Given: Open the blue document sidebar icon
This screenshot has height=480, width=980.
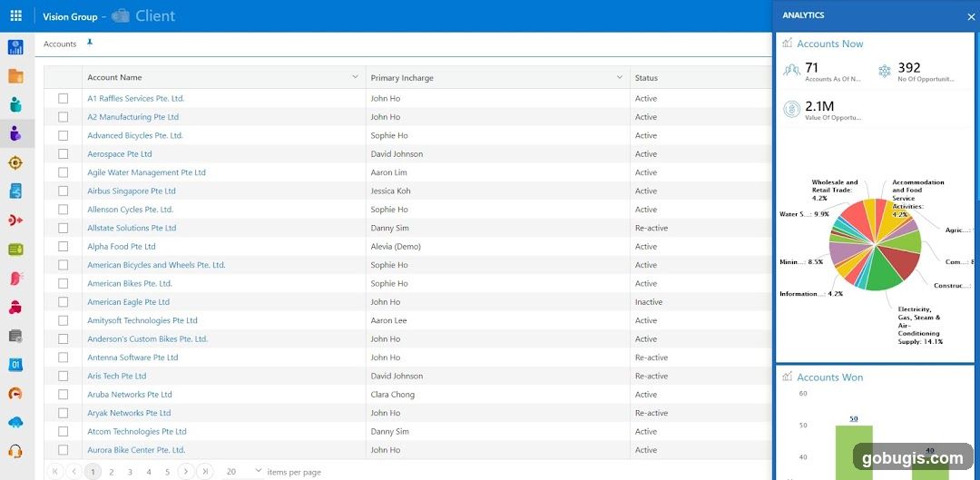Looking at the screenshot, I should [x=15, y=191].
